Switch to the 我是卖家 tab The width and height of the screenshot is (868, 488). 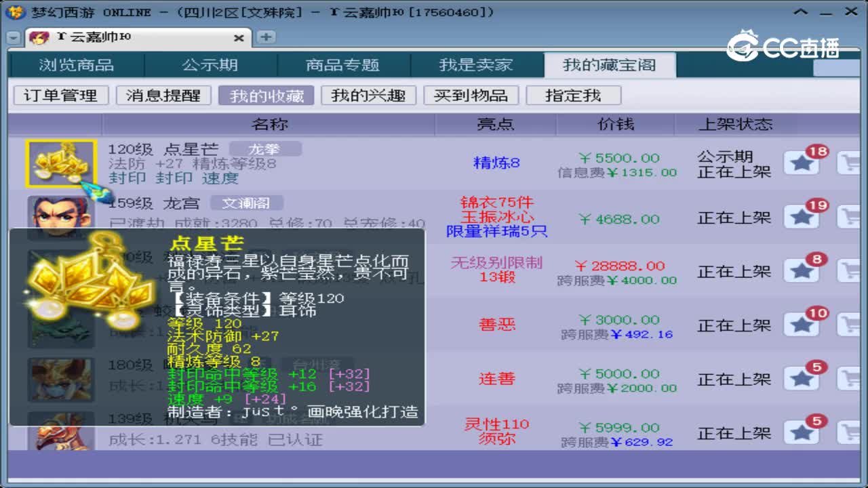(476, 65)
